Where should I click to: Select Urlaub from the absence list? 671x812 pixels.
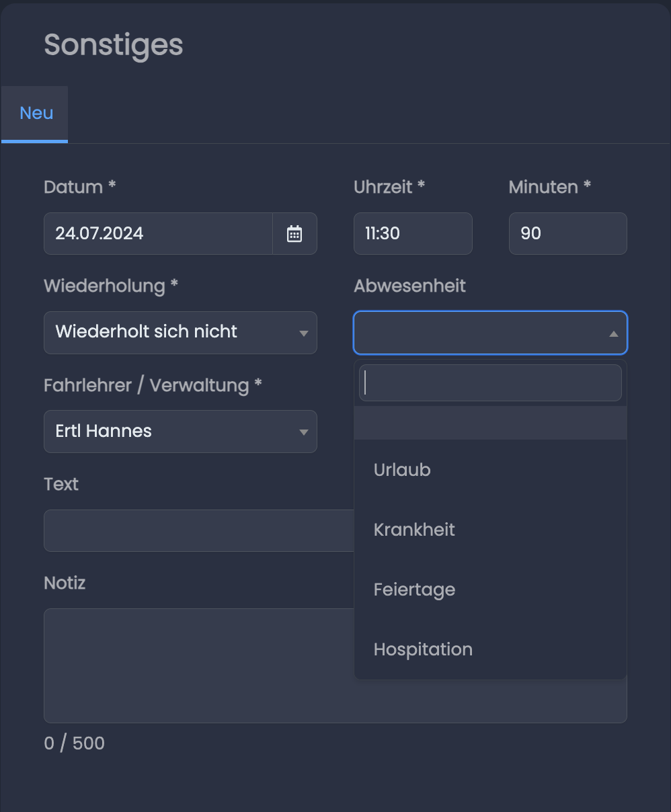coord(490,470)
